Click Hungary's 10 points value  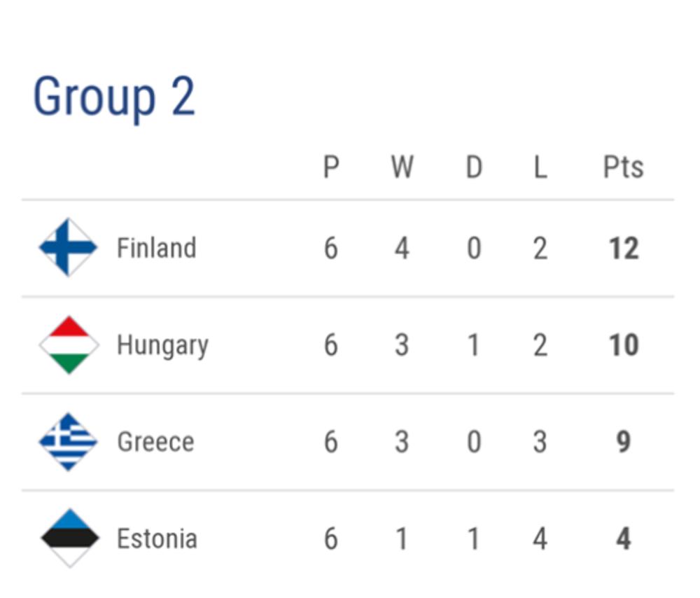623,345
